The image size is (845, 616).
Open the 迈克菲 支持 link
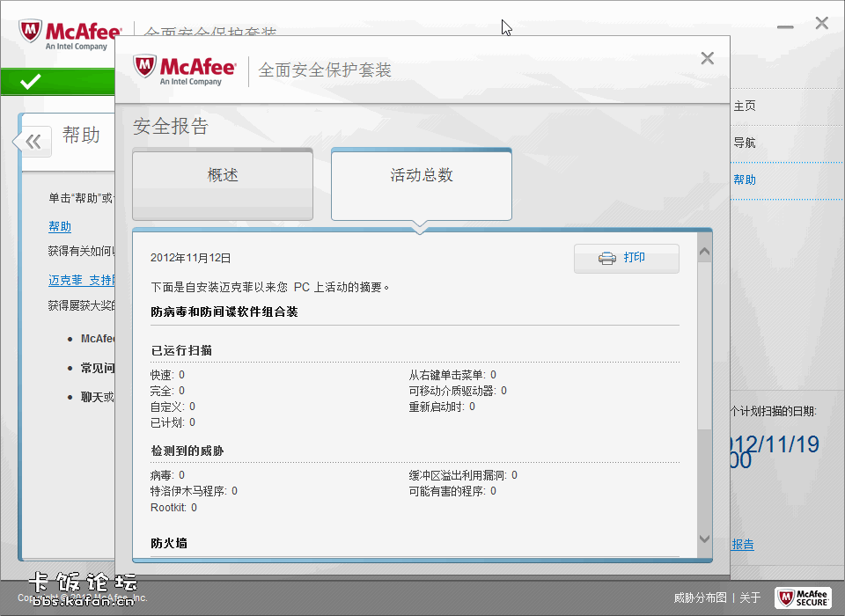pyautogui.click(x=81, y=280)
